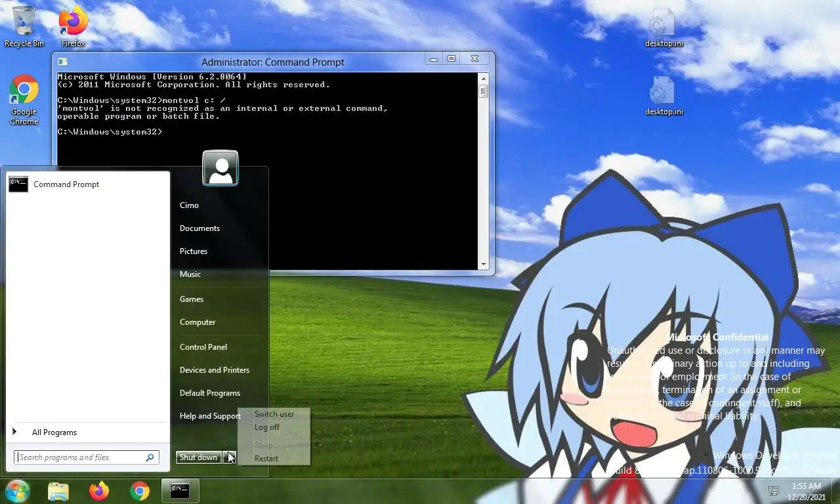The image size is (840, 504).
Task: Click search magnifier in Start menu
Action: tap(150, 457)
